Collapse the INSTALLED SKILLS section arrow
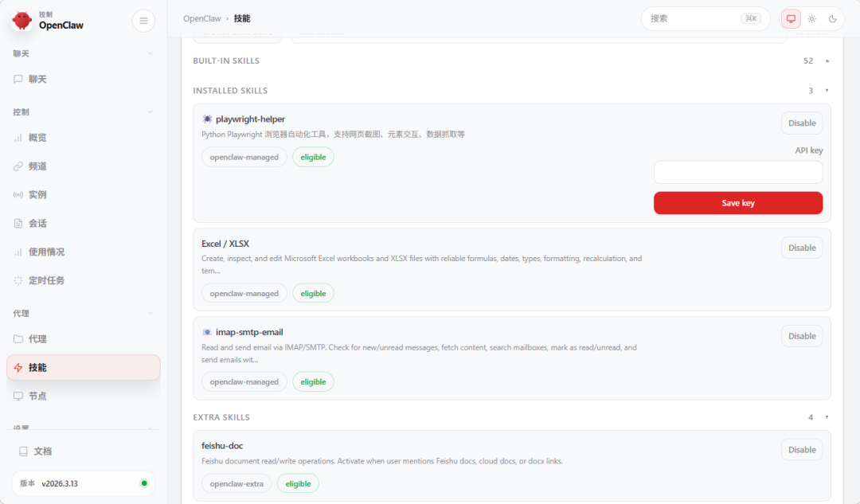 (827, 91)
